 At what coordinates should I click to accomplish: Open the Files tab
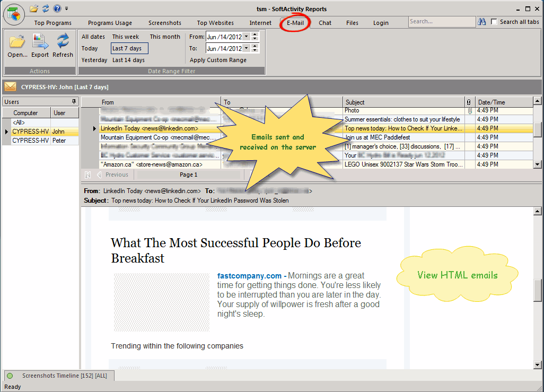tap(352, 23)
